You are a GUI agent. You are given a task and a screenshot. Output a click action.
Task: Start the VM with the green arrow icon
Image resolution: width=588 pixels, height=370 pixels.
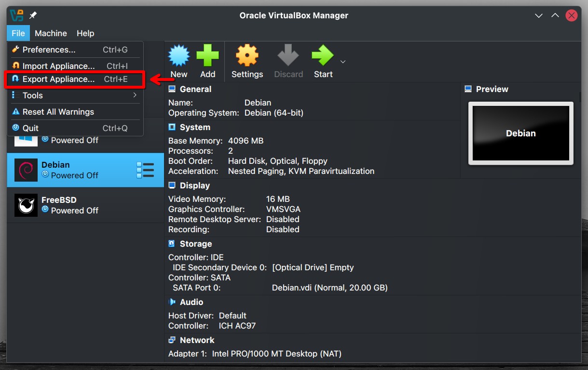click(323, 55)
